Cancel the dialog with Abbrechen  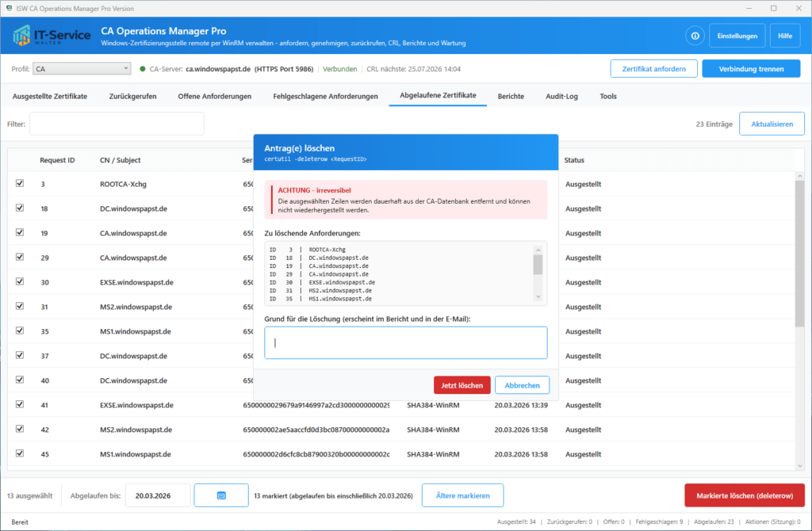pyautogui.click(x=522, y=385)
